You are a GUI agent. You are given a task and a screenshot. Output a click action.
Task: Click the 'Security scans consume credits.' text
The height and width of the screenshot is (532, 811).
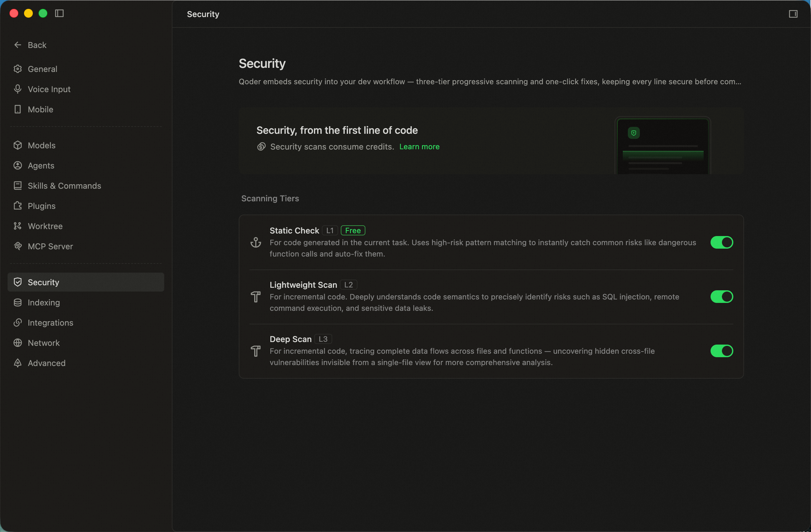(332, 147)
